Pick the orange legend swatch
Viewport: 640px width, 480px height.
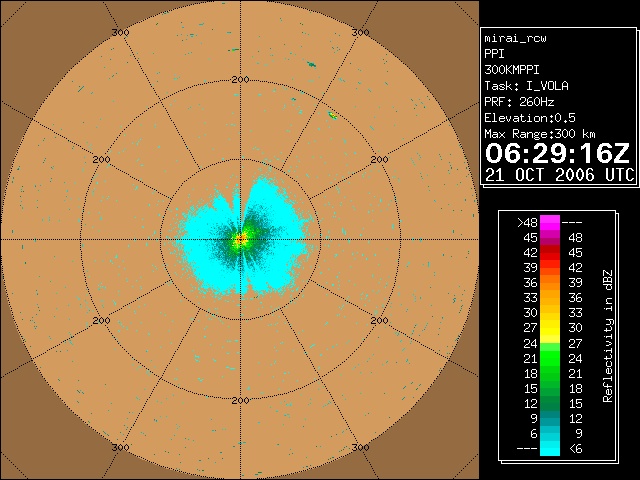point(550,283)
